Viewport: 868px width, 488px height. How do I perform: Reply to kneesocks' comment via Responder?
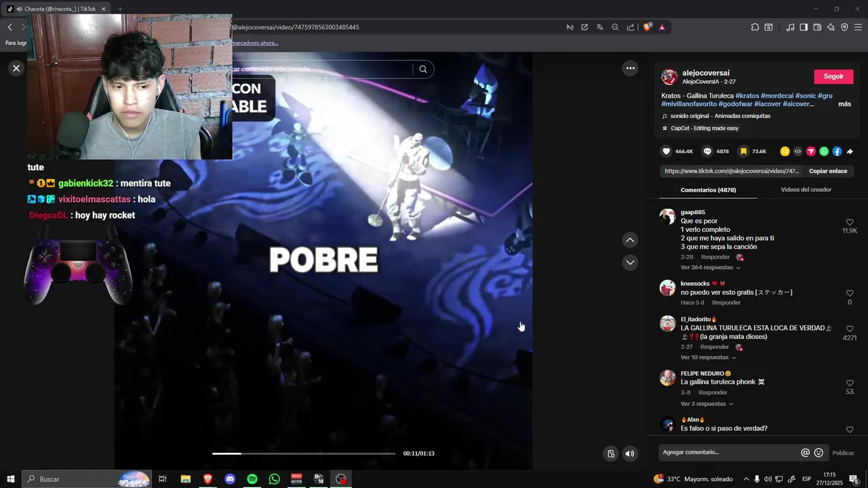point(726,302)
